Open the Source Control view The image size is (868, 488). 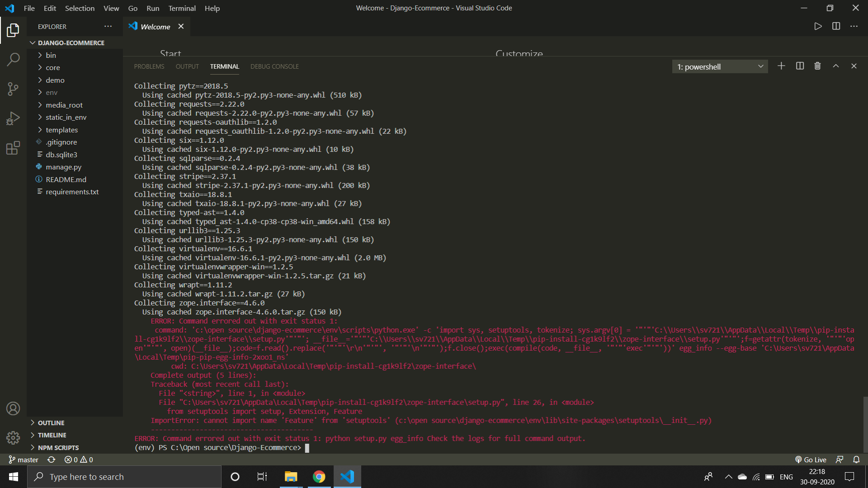pyautogui.click(x=13, y=89)
